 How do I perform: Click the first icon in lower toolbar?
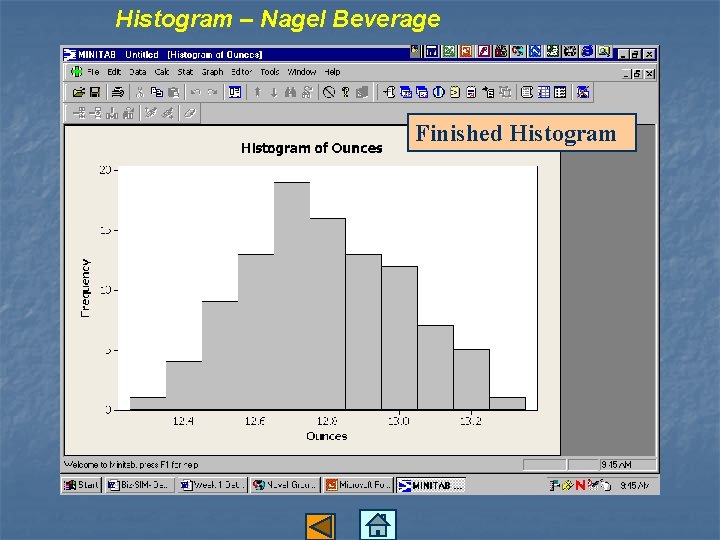79,113
